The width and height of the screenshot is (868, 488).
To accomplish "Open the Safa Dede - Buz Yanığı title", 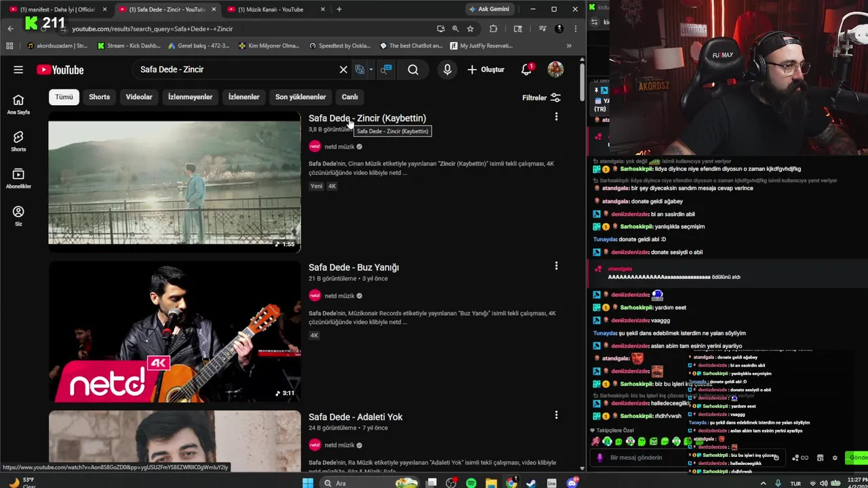I will pyautogui.click(x=353, y=267).
